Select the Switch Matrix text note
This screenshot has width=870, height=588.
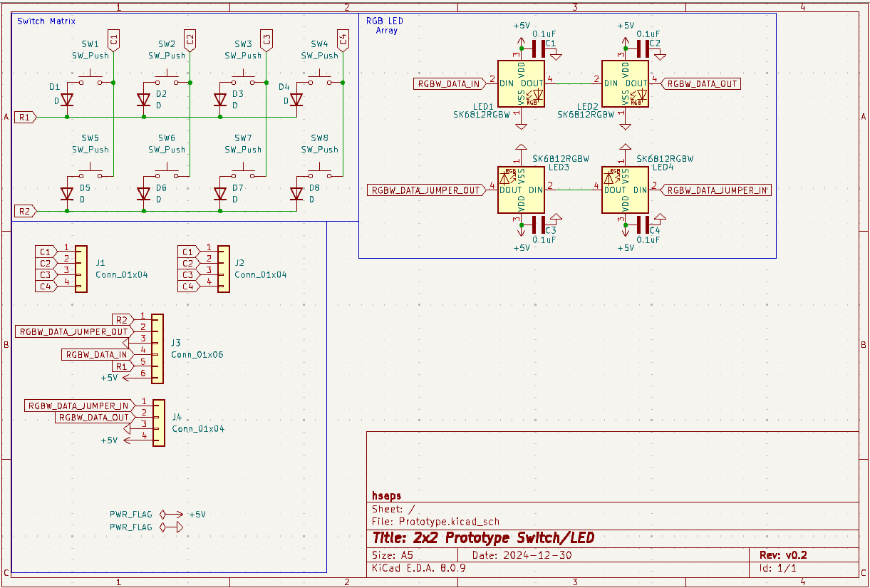[x=46, y=21]
